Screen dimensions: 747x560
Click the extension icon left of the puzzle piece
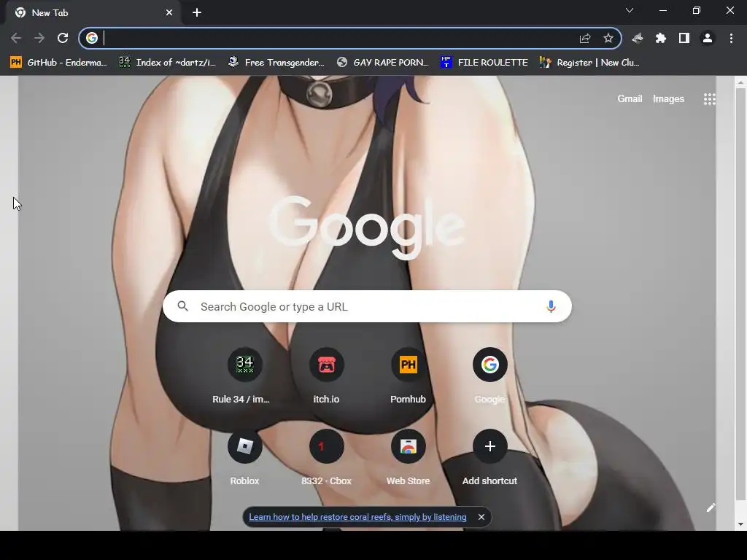pyautogui.click(x=638, y=38)
